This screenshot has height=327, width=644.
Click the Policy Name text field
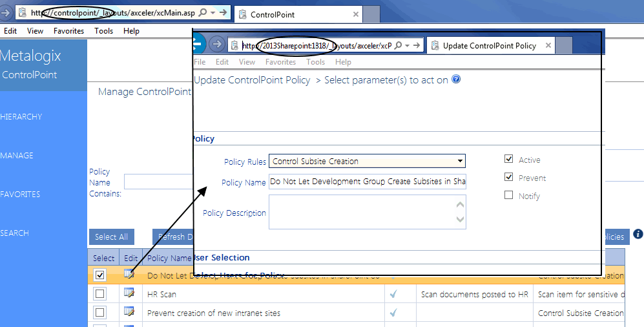(x=367, y=181)
